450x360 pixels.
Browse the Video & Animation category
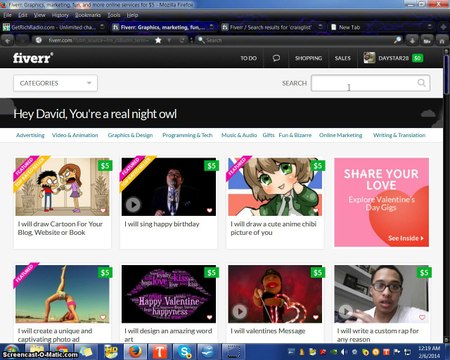[75, 135]
